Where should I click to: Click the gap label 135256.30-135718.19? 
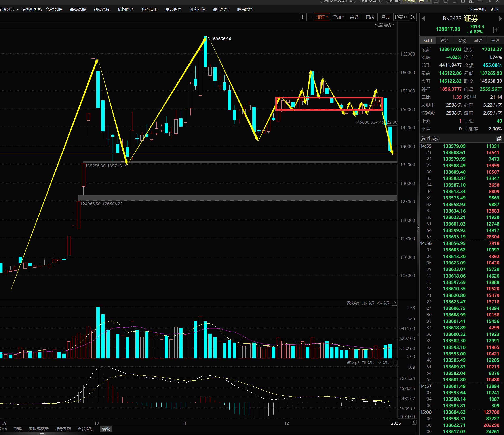(x=106, y=166)
